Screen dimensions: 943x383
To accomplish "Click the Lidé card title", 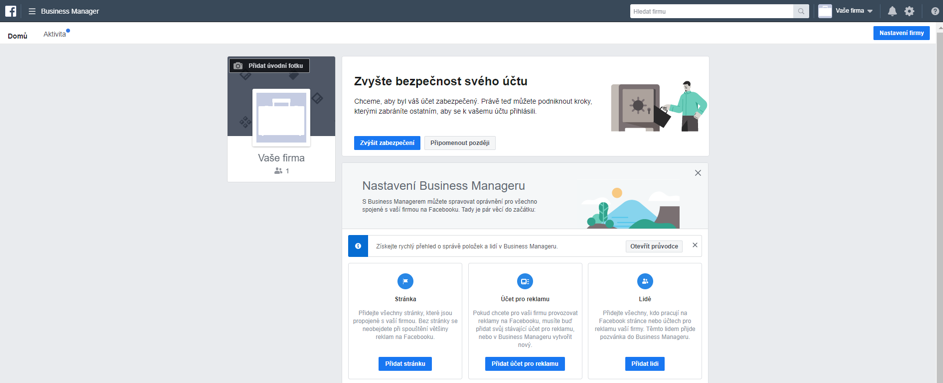I will click(x=645, y=298).
